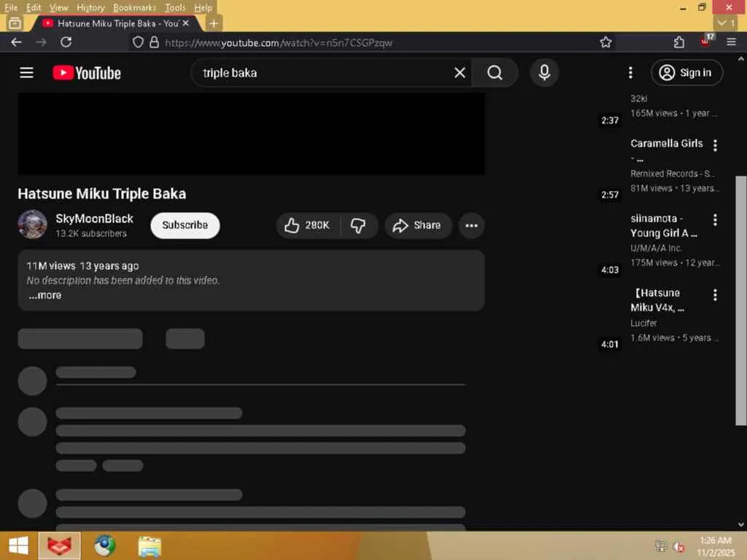Open the History menu
Screen dimensions: 747x560
(90, 7)
